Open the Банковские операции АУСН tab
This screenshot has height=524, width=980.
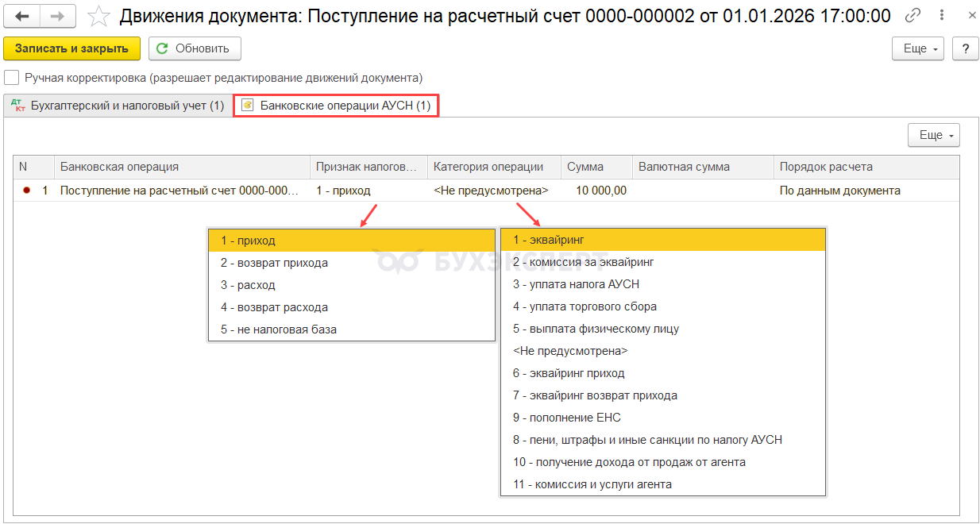[336, 106]
